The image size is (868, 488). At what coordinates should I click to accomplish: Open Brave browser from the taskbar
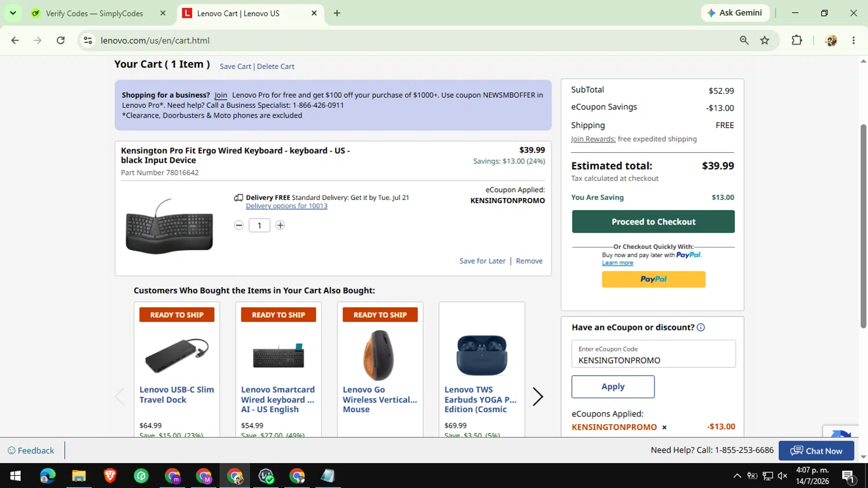click(x=110, y=476)
